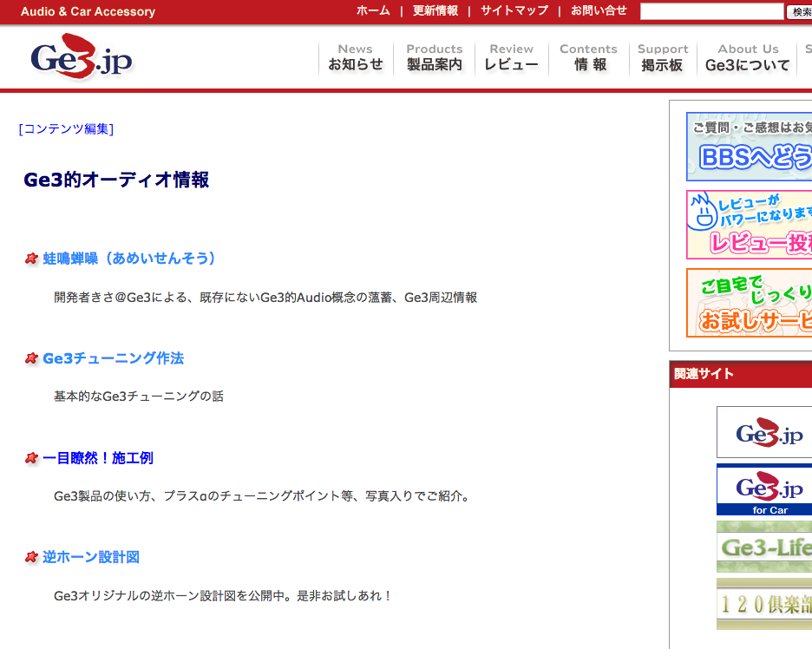Open 逆ホーン設計図 link
This screenshot has height=649, width=812.
pyautogui.click(x=91, y=557)
